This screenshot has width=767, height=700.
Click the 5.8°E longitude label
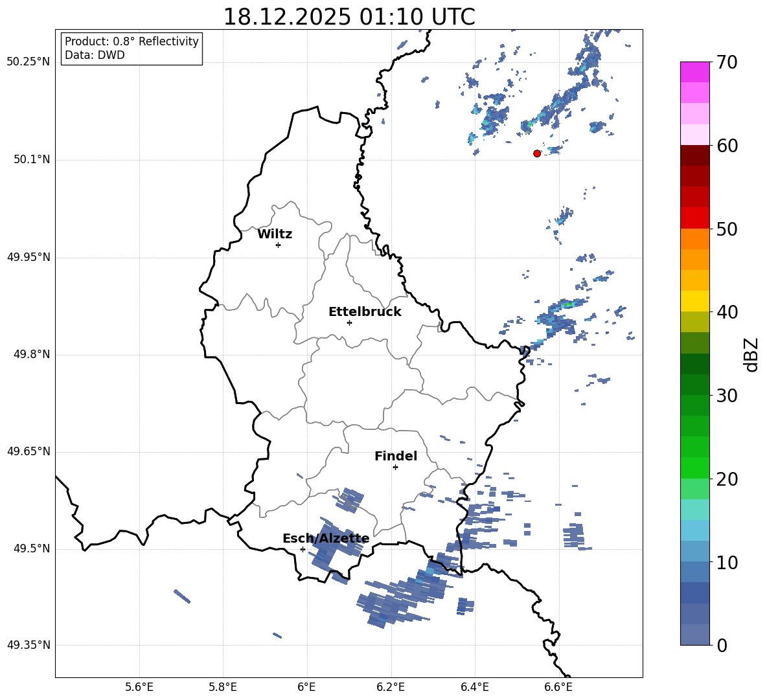223,687
